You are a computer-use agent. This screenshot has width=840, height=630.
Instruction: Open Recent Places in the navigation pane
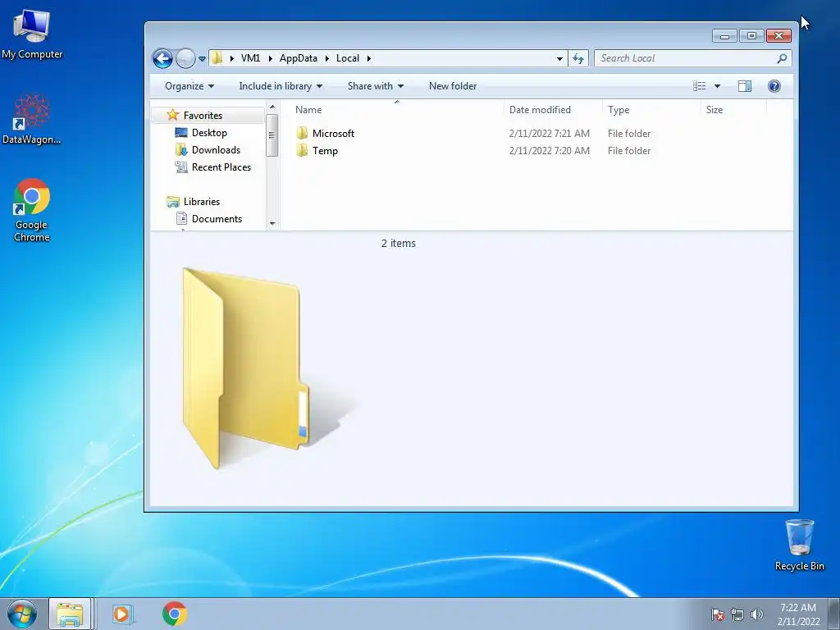[221, 167]
